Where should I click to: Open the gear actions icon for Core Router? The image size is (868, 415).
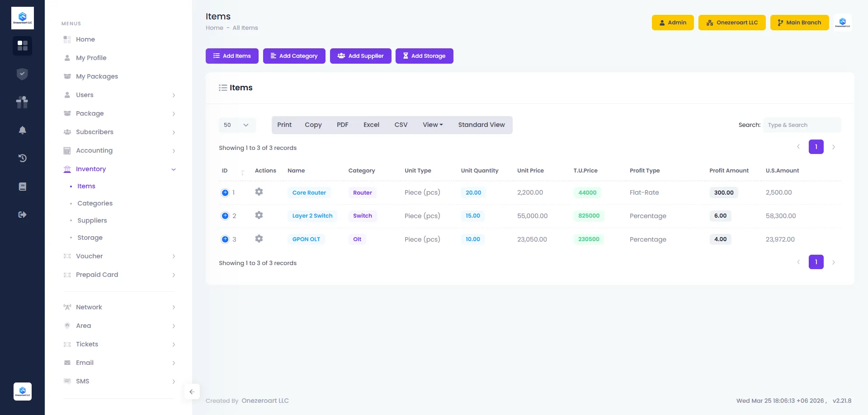coord(259,192)
